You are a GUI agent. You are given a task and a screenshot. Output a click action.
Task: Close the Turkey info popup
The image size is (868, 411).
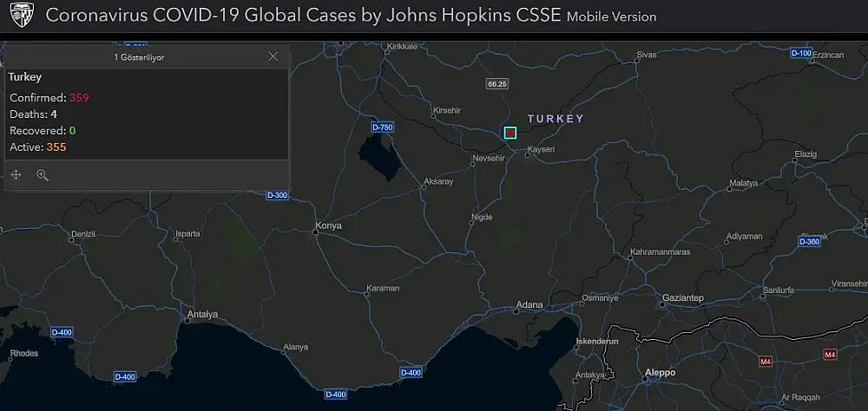click(x=273, y=56)
